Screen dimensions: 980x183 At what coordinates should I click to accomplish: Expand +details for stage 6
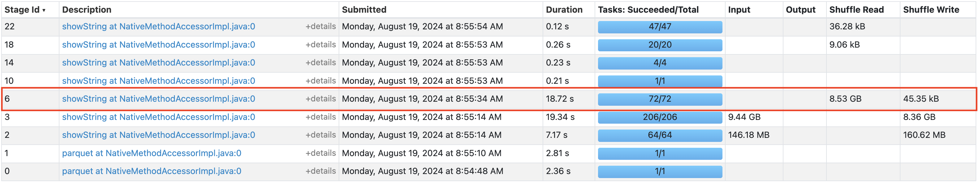pos(320,99)
